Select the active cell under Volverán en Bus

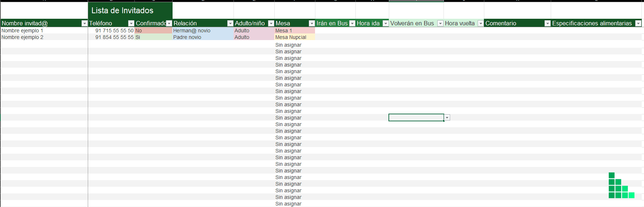pyautogui.click(x=416, y=118)
